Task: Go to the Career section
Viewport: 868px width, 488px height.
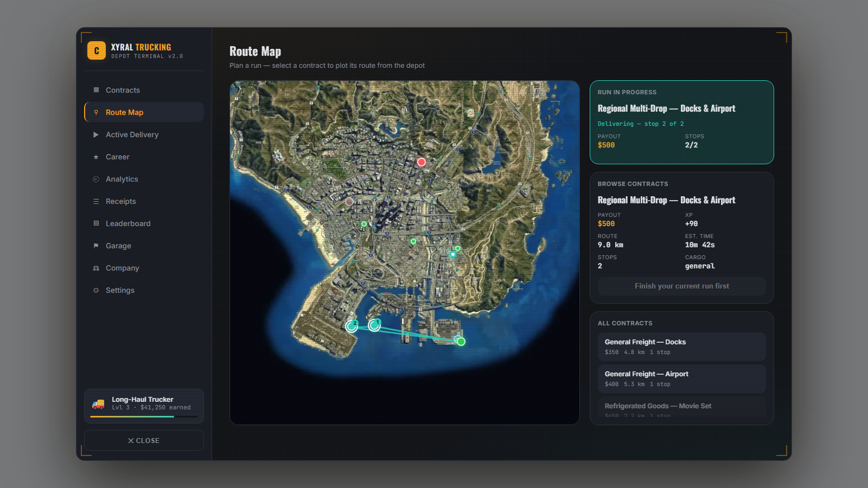Action: [x=144, y=157]
